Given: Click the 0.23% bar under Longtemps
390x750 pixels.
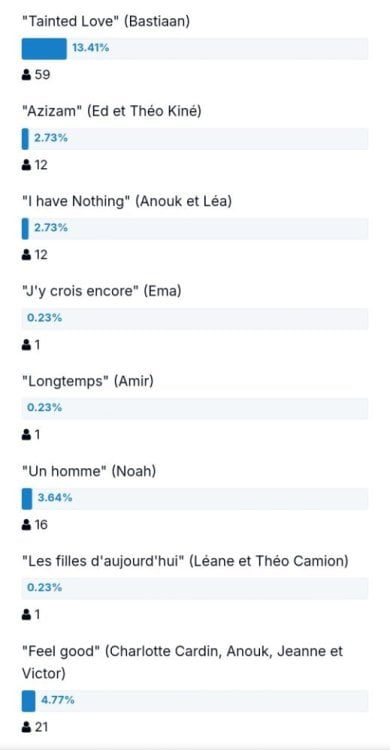Looking at the screenshot, I should (195, 408).
